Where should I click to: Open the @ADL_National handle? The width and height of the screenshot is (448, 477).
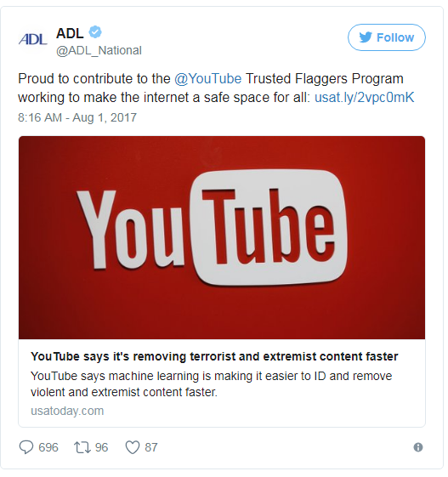99,51
